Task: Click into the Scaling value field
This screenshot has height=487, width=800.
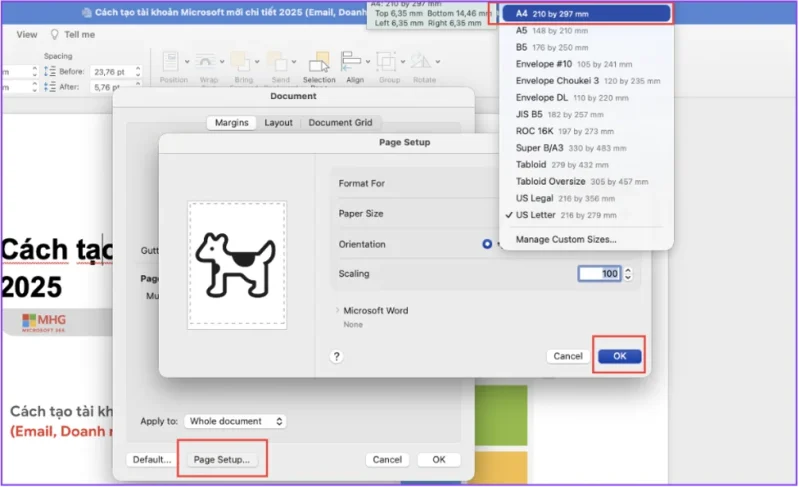Action: [x=599, y=274]
